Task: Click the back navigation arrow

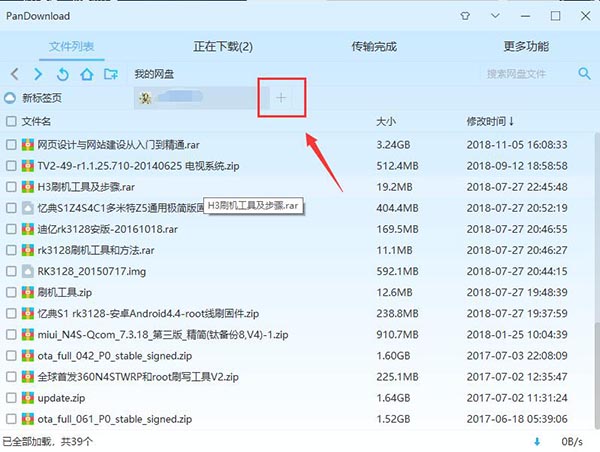Action: 15,74
